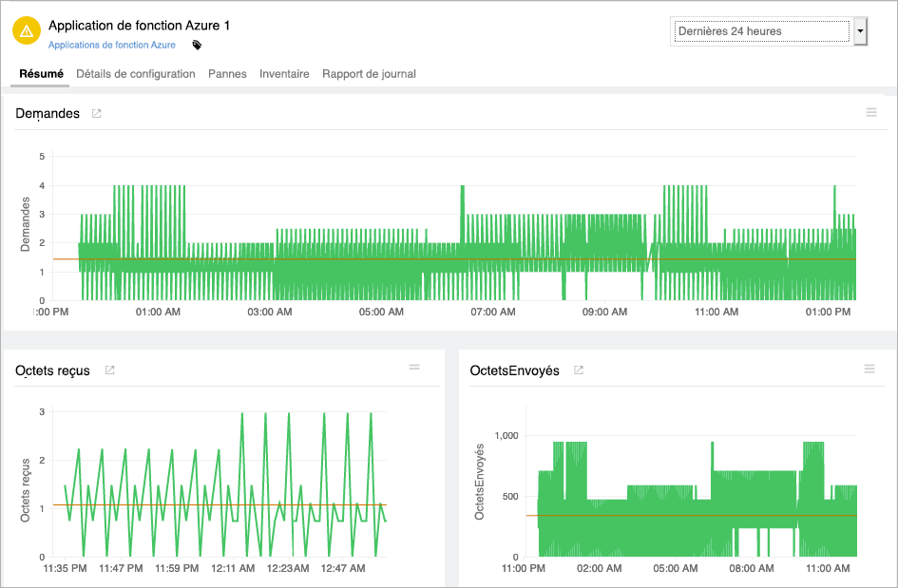Open the Demandes chart hamburger menu
The width and height of the screenshot is (898, 588).
(871, 112)
